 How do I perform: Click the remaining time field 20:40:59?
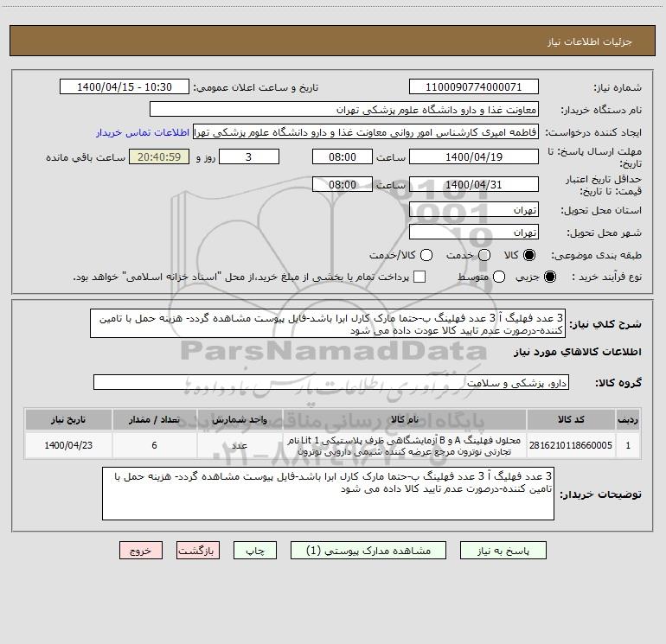[159, 156]
